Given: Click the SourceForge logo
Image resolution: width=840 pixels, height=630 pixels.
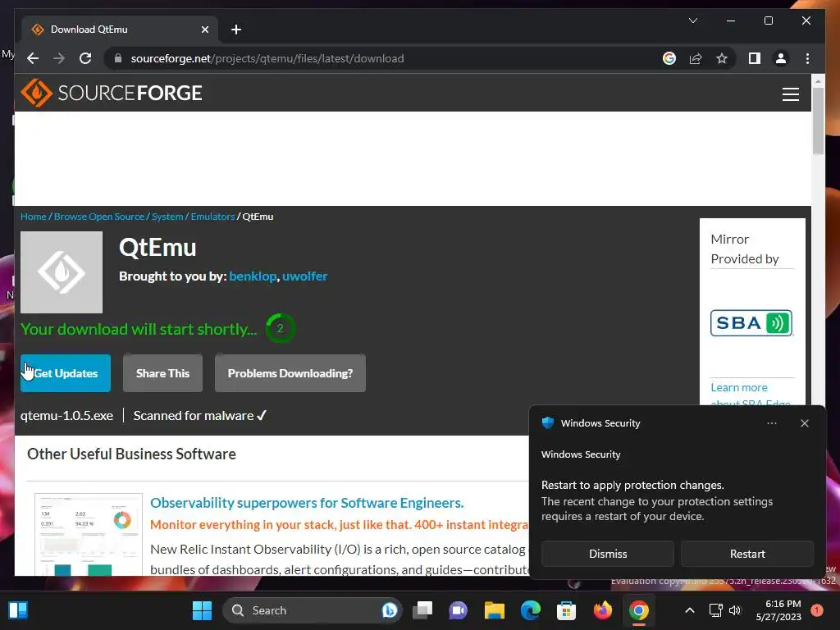Looking at the screenshot, I should pyautogui.click(x=112, y=93).
